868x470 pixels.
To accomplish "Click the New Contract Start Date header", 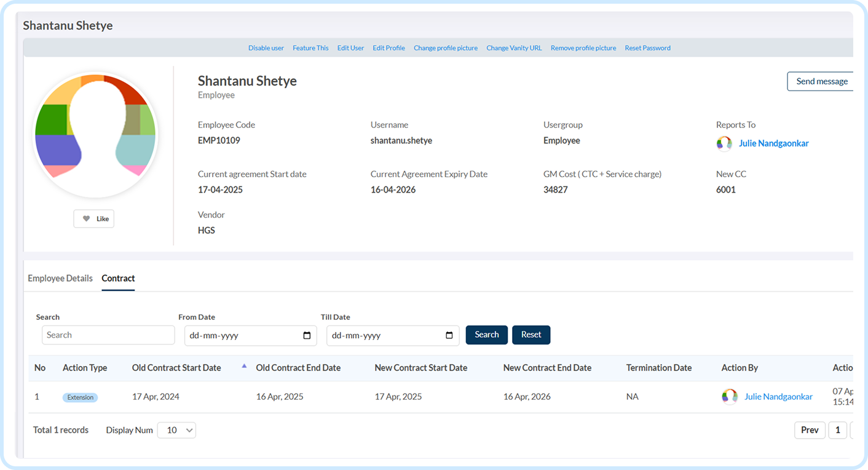I will (421, 368).
